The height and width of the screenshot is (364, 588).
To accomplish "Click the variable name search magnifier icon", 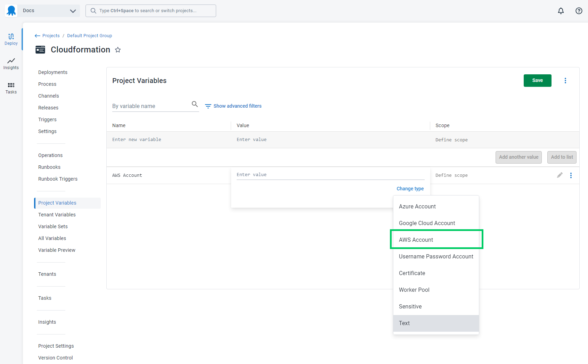I will click(x=195, y=104).
